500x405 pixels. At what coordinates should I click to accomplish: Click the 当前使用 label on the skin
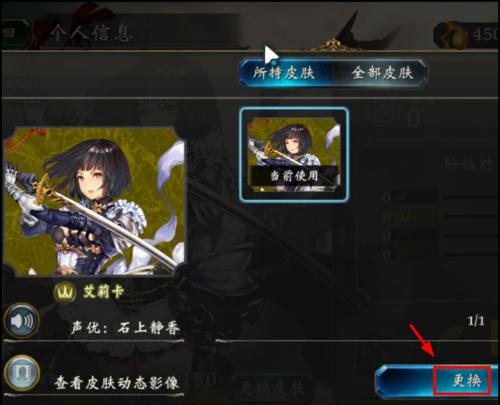pos(294,176)
